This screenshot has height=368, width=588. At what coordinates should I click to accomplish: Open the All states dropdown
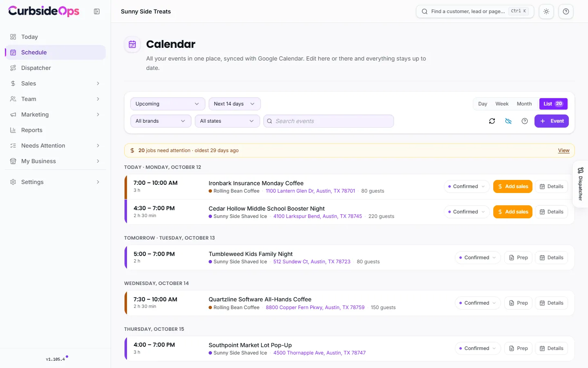tap(227, 121)
